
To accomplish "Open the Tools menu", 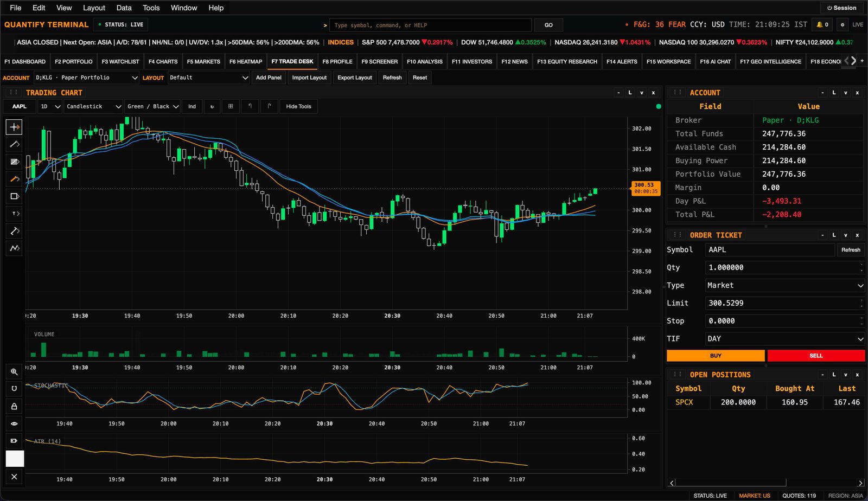I will 151,8.
